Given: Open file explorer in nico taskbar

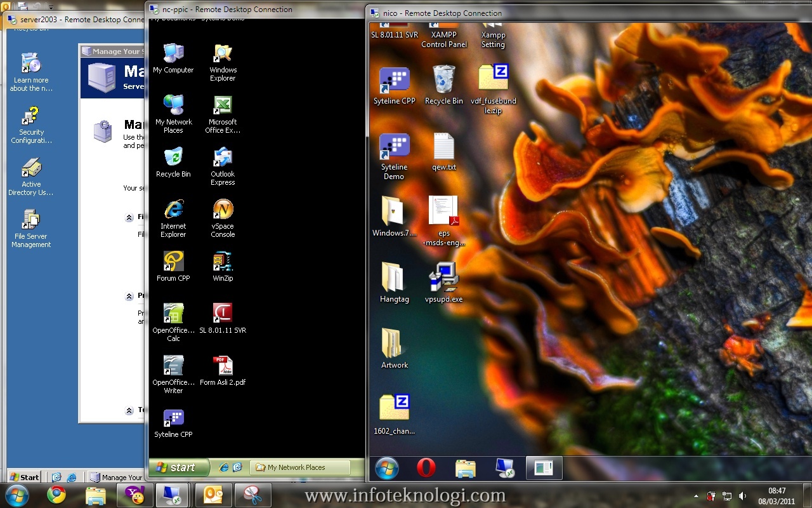Looking at the screenshot, I should (466, 468).
